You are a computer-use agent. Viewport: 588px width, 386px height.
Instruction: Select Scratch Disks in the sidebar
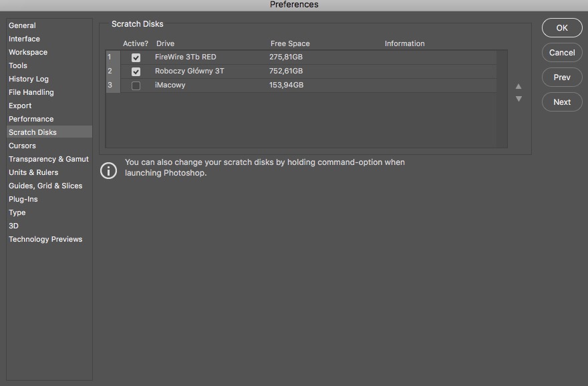click(49, 132)
